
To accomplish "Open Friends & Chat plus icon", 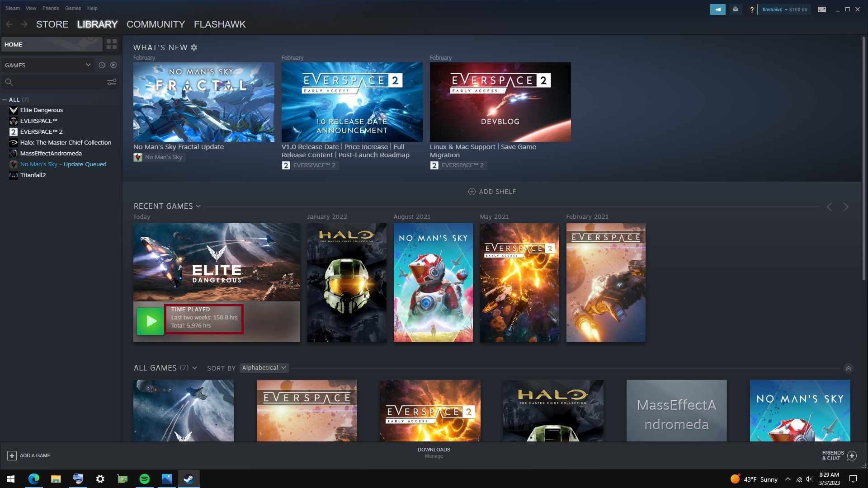I will pos(852,455).
